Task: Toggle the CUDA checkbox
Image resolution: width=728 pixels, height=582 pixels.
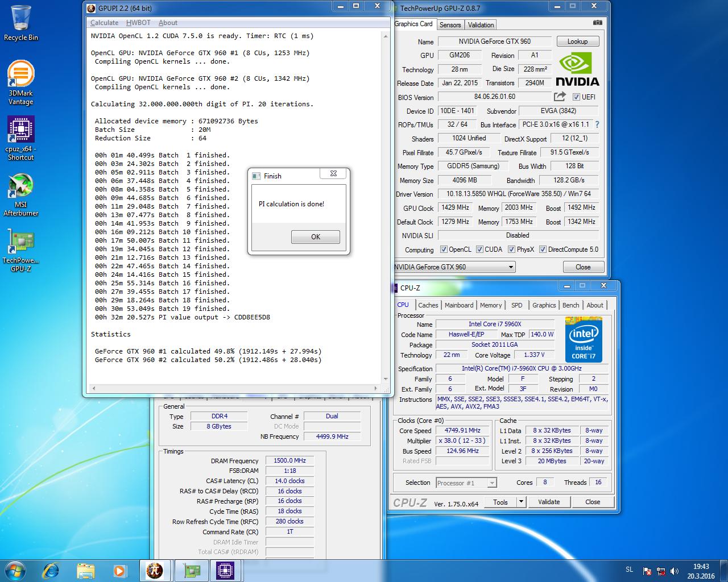Action: 479,250
